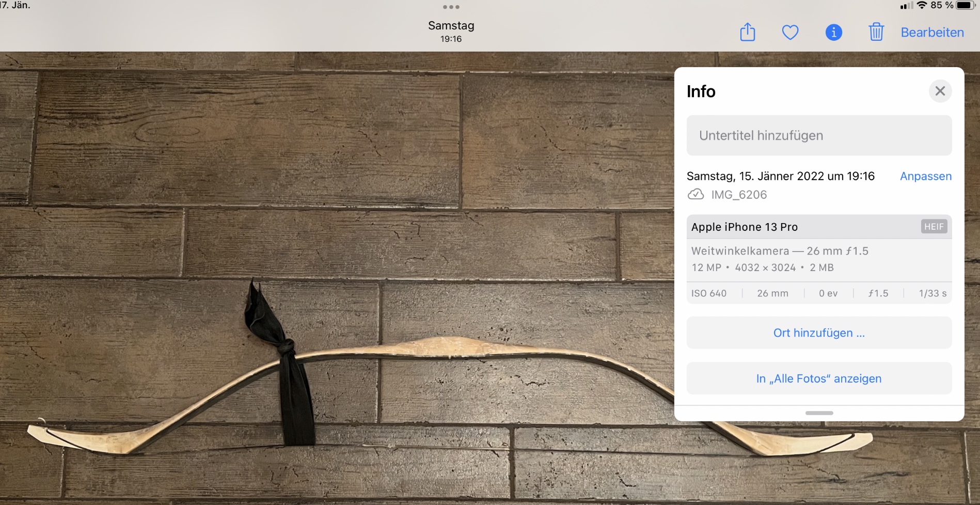Mark the photo as favorite with the heart

tap(790, 33)
